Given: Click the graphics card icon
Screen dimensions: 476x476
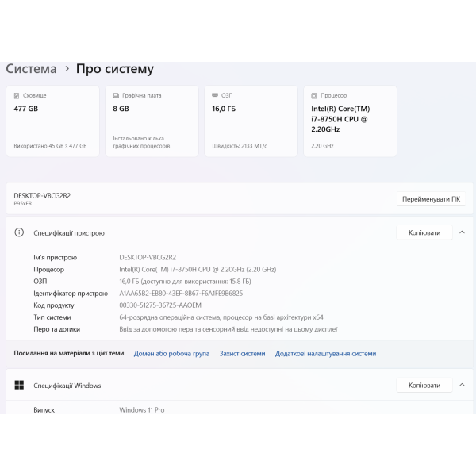Looking at the screenshot, I should (x=116, y=96).
